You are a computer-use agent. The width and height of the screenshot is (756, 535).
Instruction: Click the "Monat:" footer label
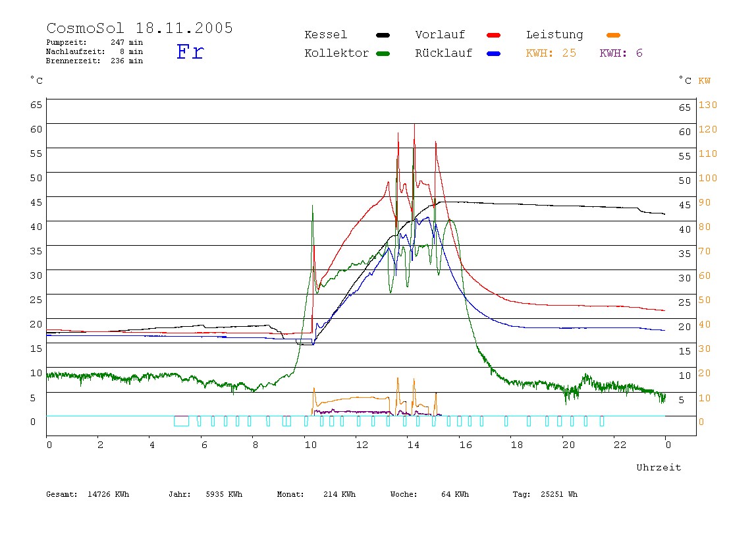pos(290,494)
